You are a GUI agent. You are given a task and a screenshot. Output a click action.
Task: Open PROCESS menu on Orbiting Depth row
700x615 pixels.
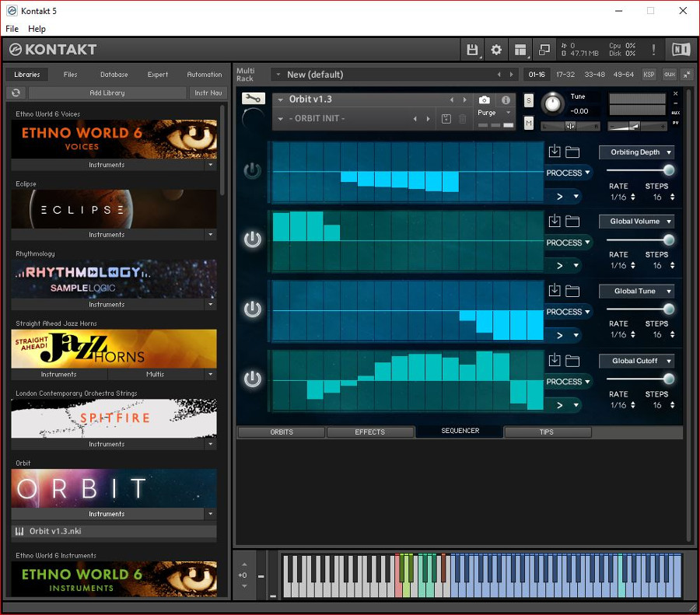coord(568,173)
